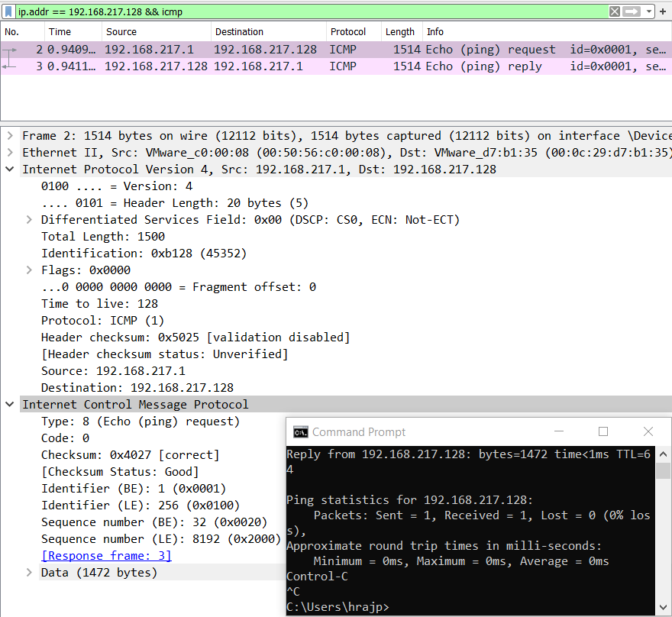
Task: Select Destination: 192.168.217.128 field
Action: pyautogui.click(x=137, y=388)
